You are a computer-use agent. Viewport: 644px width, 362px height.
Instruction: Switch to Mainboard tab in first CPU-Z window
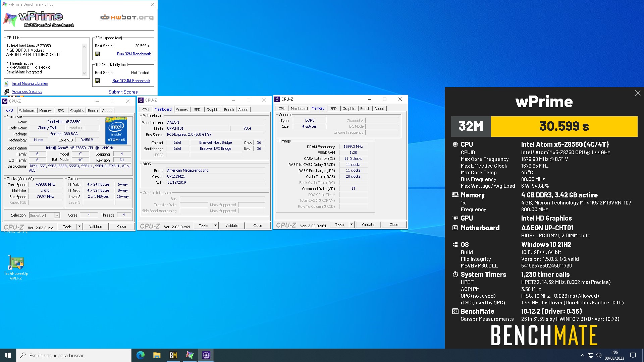27,111
